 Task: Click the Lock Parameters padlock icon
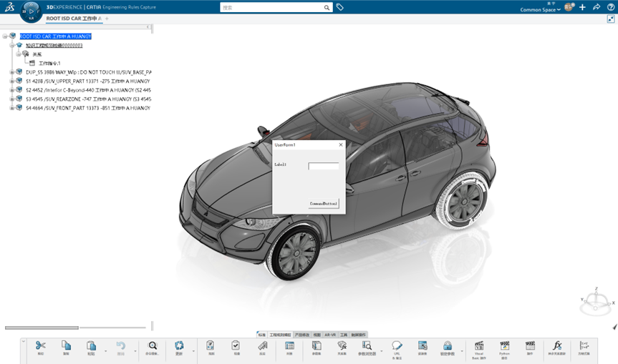coord(448,345)
